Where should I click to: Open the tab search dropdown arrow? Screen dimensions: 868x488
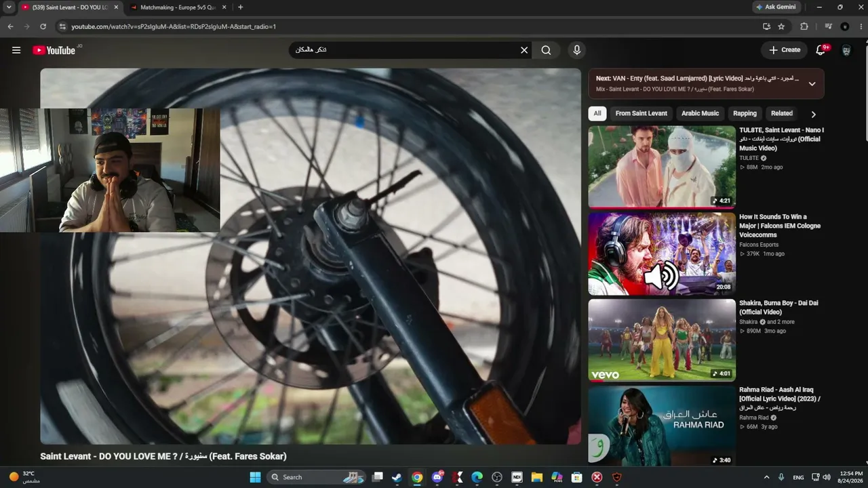point(8,7)
